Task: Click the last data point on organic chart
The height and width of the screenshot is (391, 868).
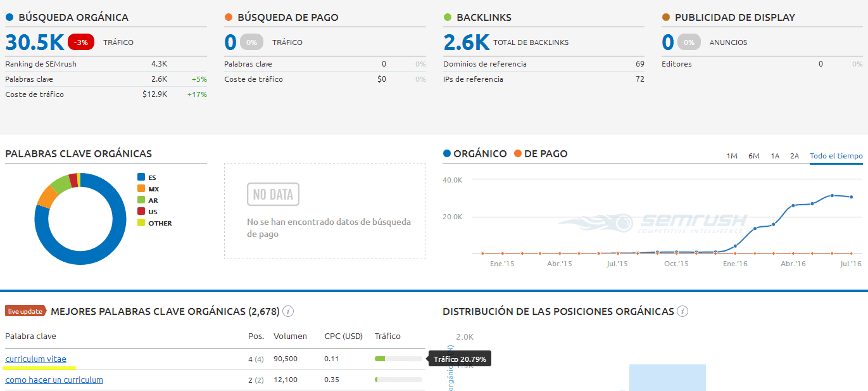Action: pyautogui.click(x=851, y=197)
